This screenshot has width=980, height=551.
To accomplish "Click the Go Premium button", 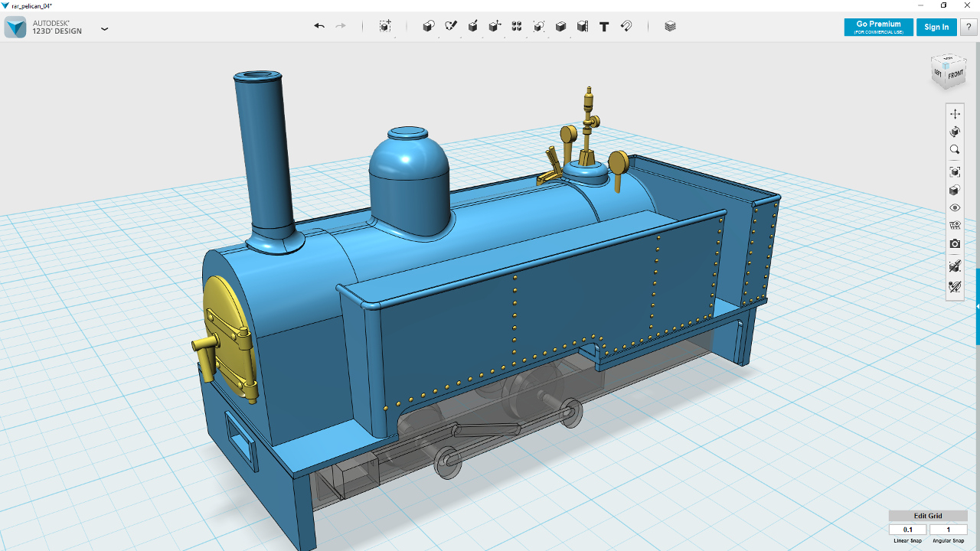I will (878, 27).
